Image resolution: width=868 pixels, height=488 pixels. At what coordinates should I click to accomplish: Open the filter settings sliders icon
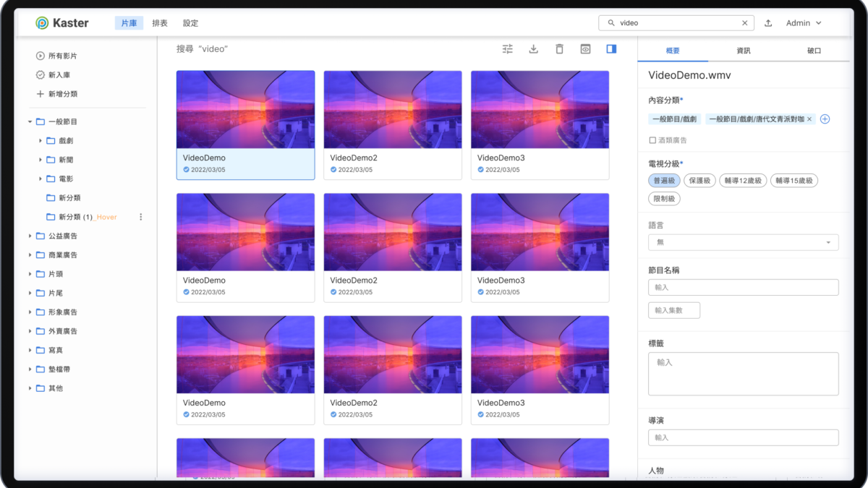508,49
